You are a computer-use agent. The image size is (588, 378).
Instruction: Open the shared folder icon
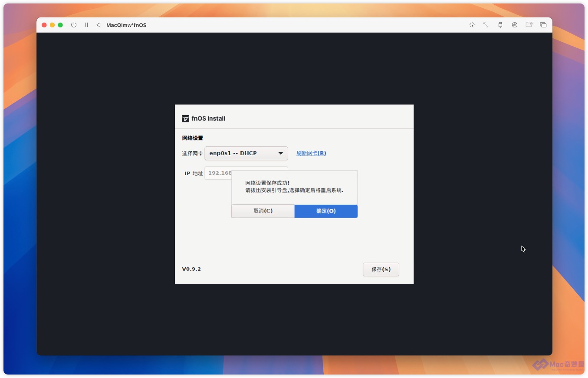point(529,25)
